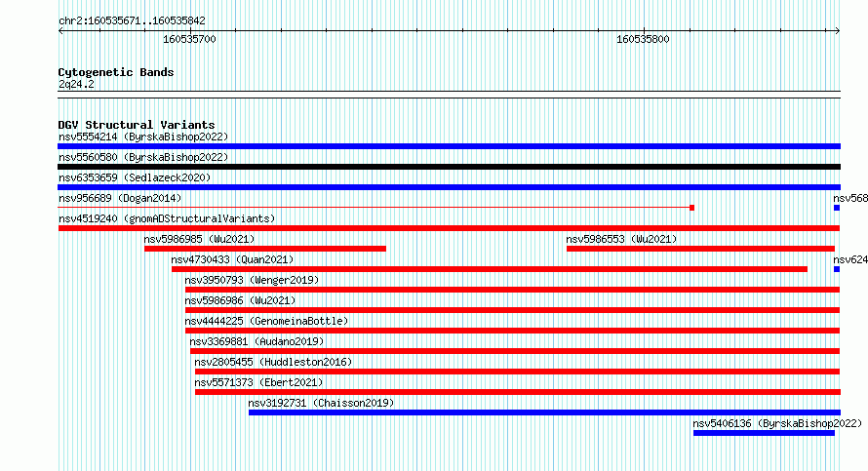The height and width of the screenshot is (471, 868).
Task: Click the chr2:160535671..160535842 region label
Action: [132, 21]
